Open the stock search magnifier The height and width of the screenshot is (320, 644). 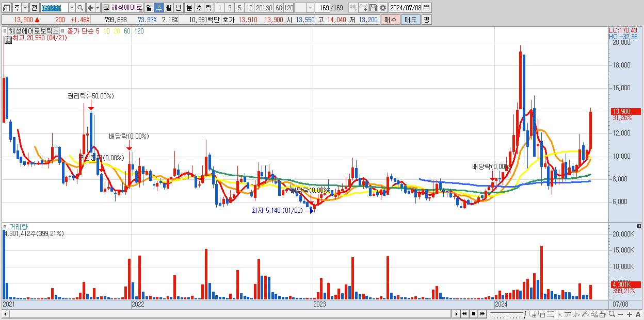80,8
